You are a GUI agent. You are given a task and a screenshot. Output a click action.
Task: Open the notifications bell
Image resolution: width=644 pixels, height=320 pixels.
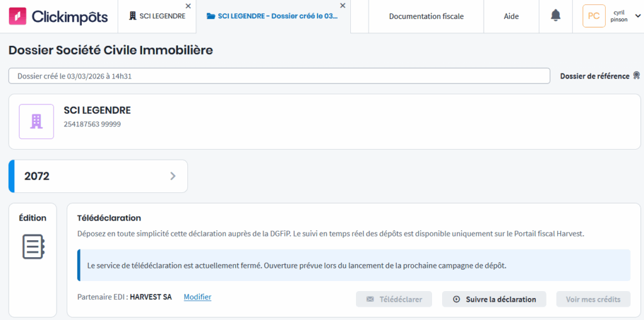coord(555,16)
